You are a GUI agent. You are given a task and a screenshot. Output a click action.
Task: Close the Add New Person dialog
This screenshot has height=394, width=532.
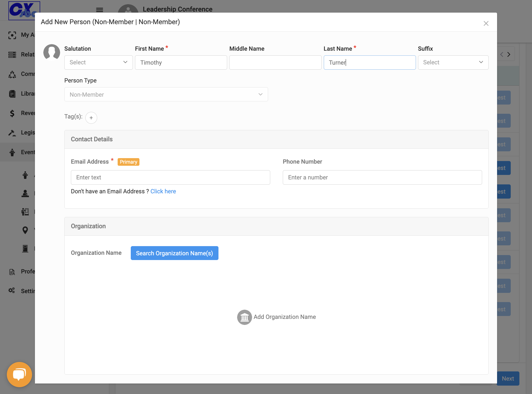point(486,23)
